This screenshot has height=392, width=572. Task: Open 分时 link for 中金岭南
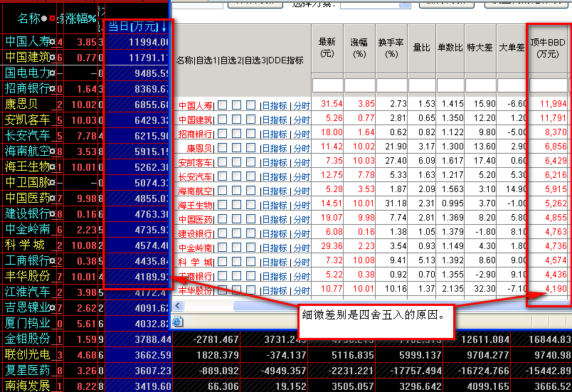(302, 248)
